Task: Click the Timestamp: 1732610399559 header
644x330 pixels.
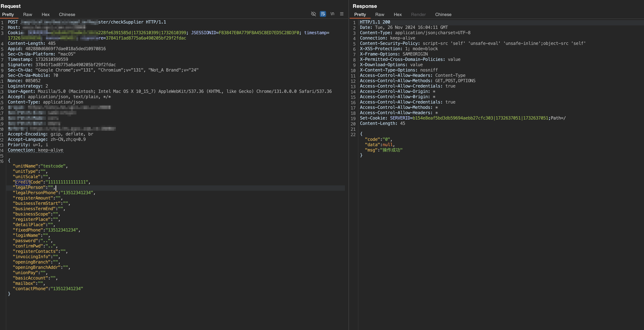Action: [x=38, y=59]
